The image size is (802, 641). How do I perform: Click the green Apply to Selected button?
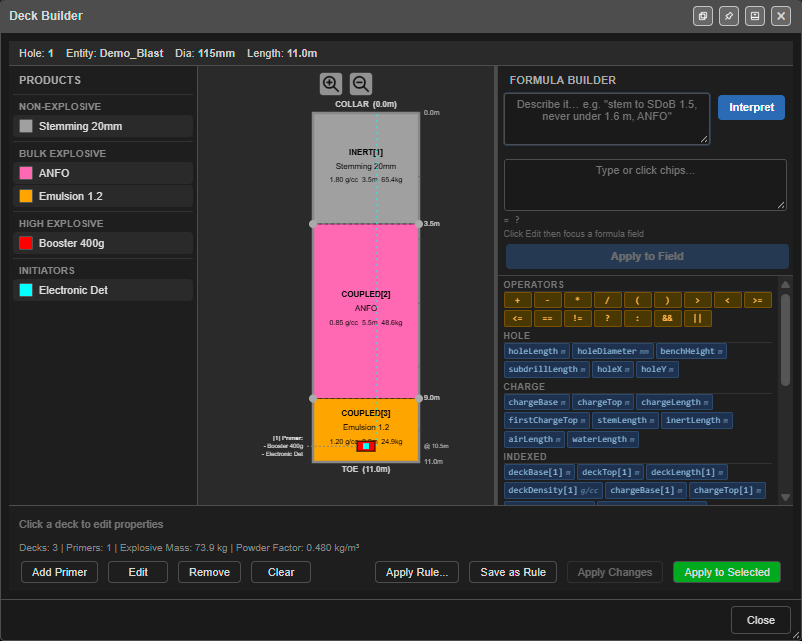point(727,572)
